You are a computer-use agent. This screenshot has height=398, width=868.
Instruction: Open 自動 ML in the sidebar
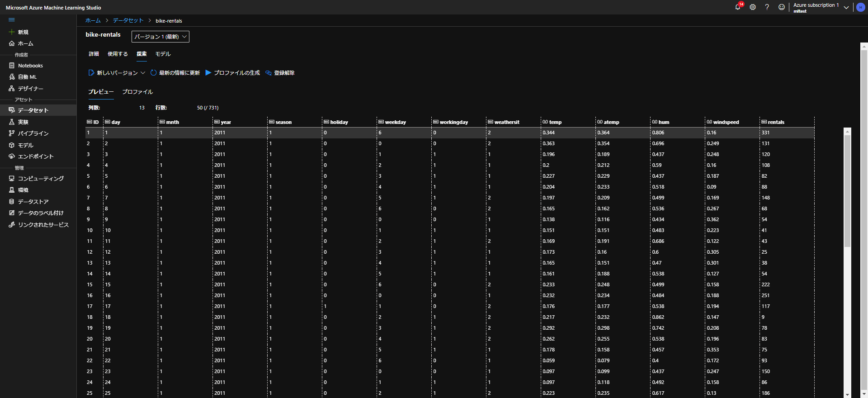click(27, 77)
